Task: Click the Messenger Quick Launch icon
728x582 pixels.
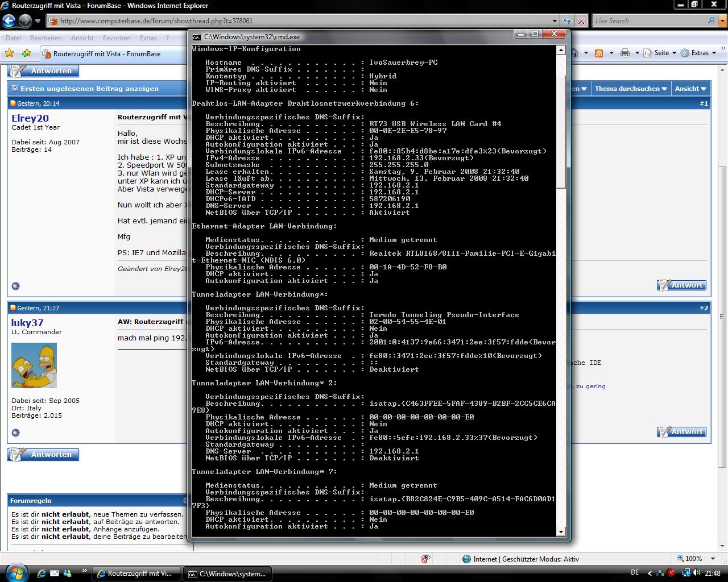Action: coord(68,573)
